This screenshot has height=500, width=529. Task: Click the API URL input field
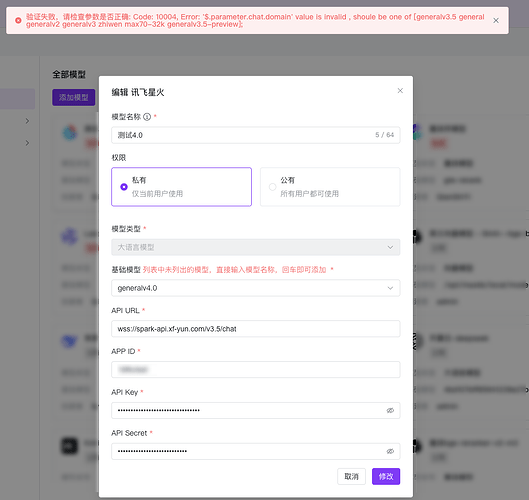[256, 329]
